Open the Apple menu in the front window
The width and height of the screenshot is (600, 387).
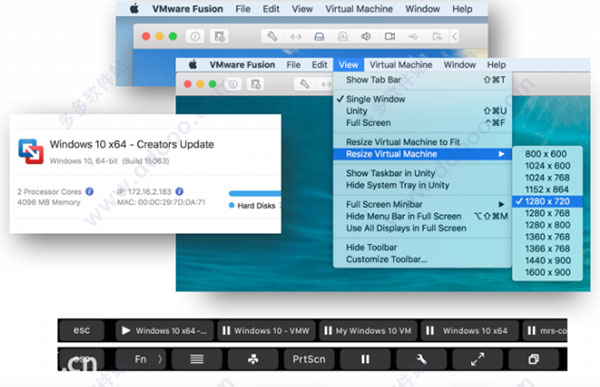coord(193,65)
